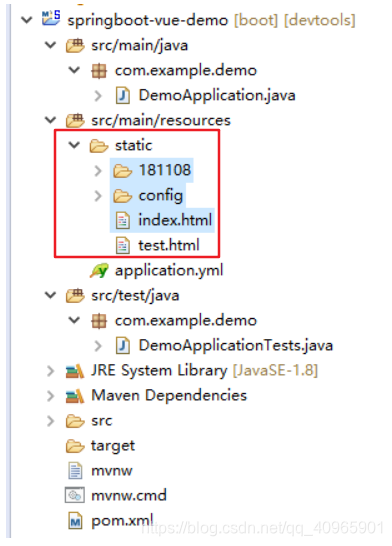
Task: Select the target folder label
Action: point(113,447)
